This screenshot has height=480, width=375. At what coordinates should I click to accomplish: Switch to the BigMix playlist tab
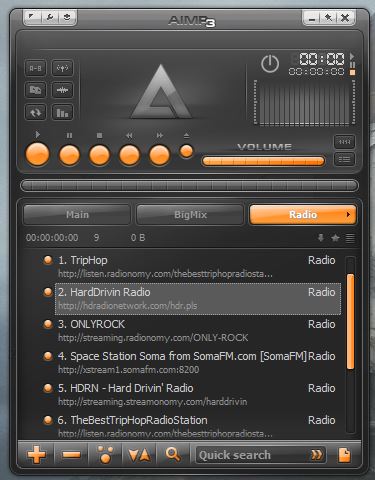tap(190, 214)
